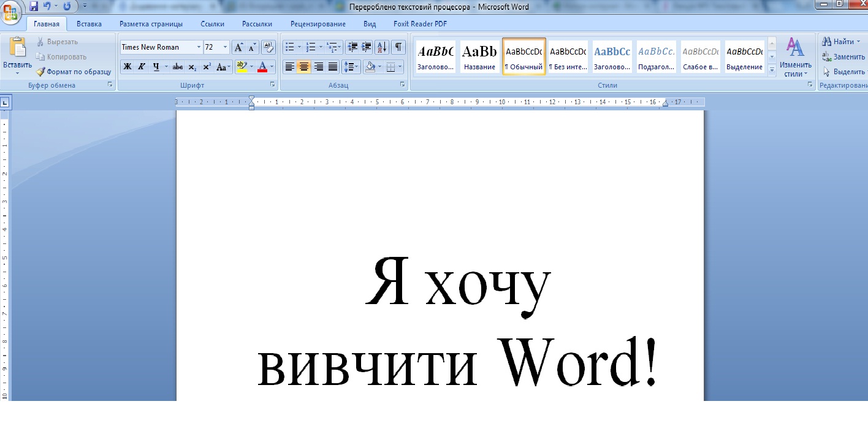Screen dimensions: 868x431
Task: Click the borders grid icon
Action: (x=390, y=67)
